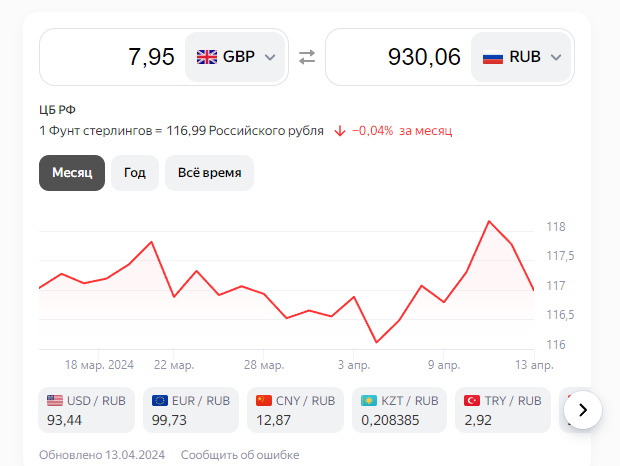Click the Chinese flag on CNY / RUB chip

tap(264, 400)
